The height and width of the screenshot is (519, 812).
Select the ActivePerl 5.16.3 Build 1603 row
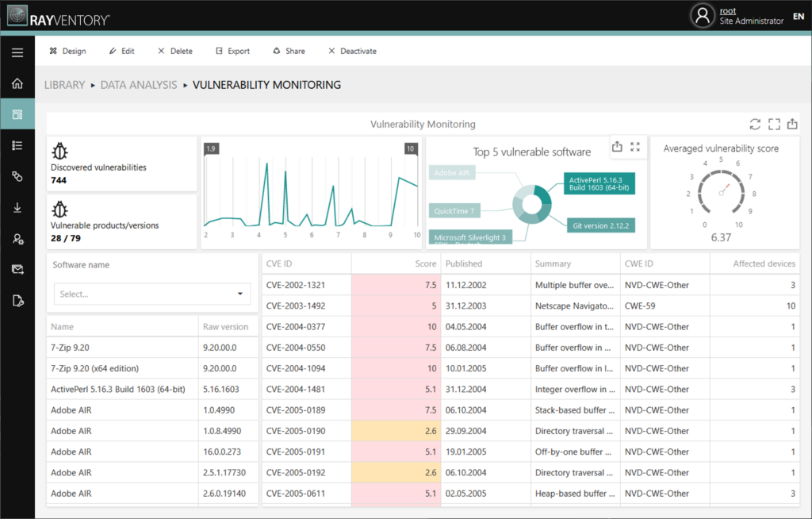(x=152, y=390)
